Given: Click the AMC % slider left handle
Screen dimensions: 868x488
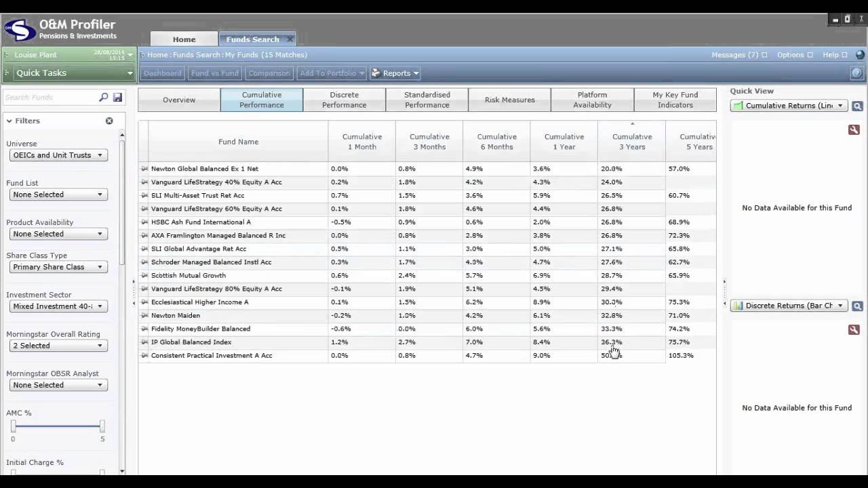Looking at the screenshot, I should pyautogui.click(x=13, y=426).
